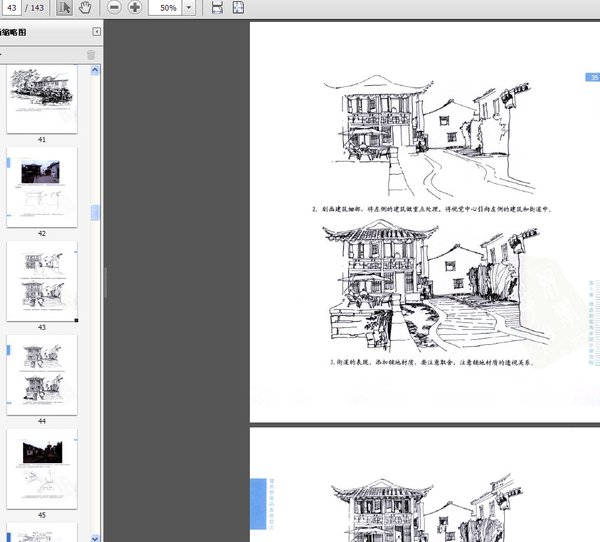Activate the hand pan tool
Viewport: 600px width, 542px height.
coord(85,8)
